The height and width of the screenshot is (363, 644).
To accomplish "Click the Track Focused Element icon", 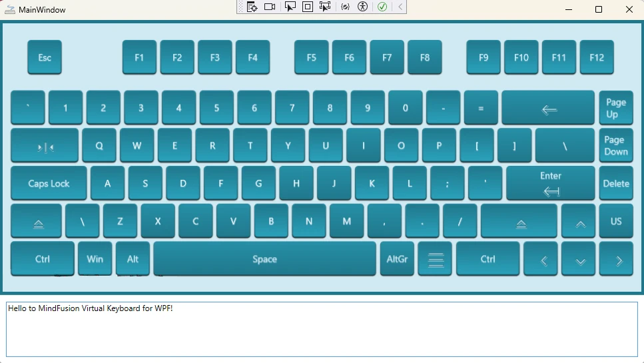I will click(x=325, y=7).
